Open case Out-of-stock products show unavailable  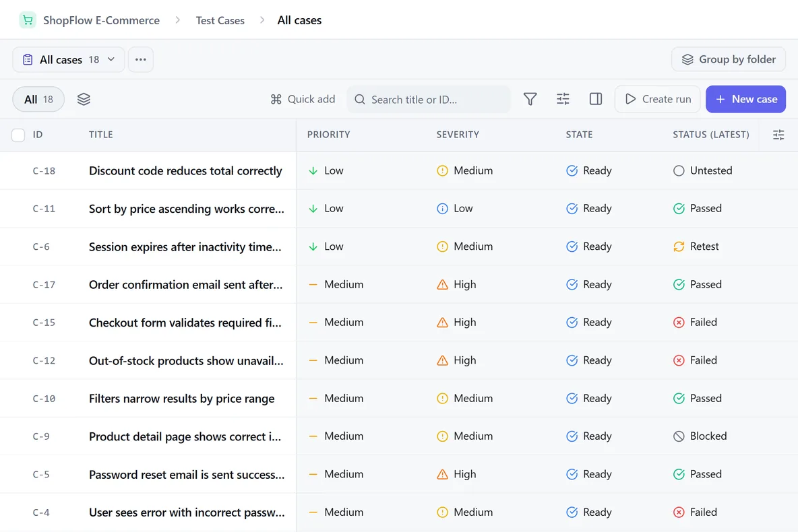[x=186, y=360]
